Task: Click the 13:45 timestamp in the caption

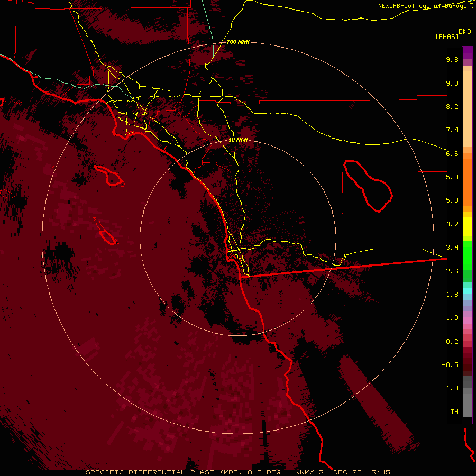Action: pos(378,472)
